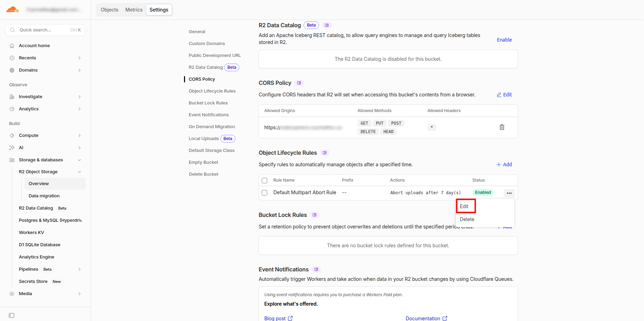Open docs icon beside Event Notifications heading
Screen dimensions: 644x321
(x=316, y=269)
